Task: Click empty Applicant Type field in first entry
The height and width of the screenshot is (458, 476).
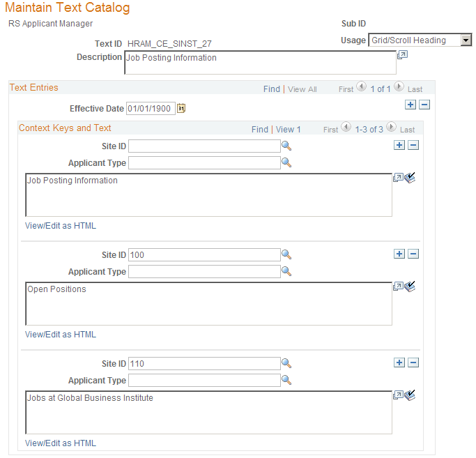Action: [x=204, y=163]
